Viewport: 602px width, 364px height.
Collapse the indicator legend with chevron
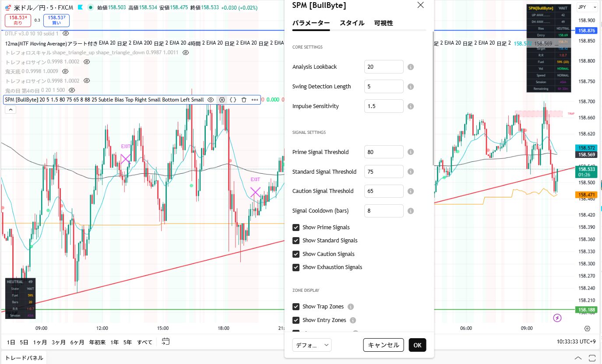click(10, 110)
